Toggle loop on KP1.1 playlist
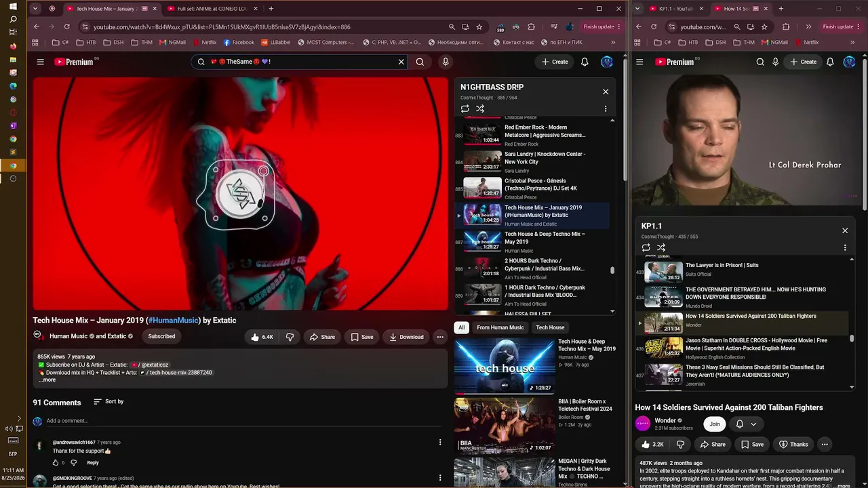This screenshot has height=488, width=868. coord(646,247)
